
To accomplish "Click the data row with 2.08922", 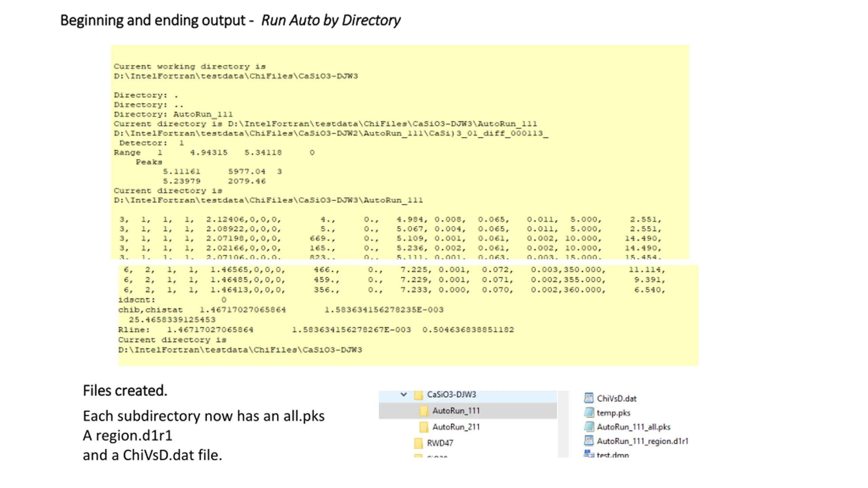I will click(x=390, y=229).
